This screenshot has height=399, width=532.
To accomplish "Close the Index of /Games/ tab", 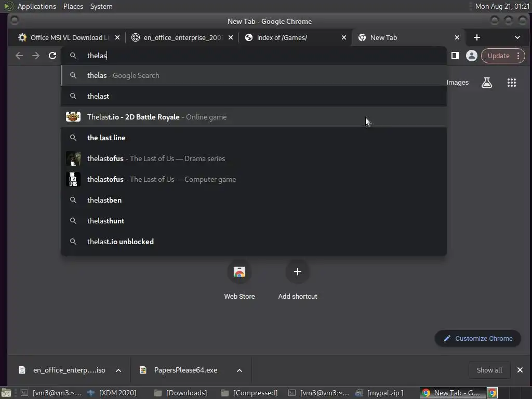I will 344,37.
